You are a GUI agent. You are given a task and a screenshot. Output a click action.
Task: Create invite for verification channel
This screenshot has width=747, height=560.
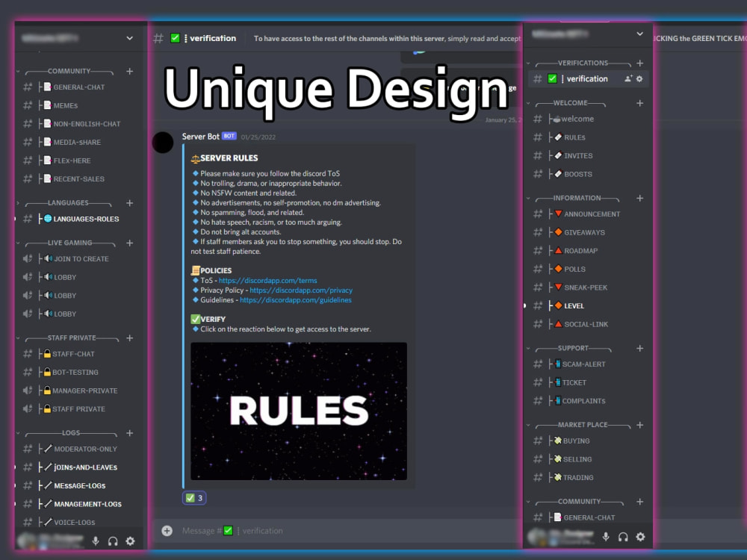(628, 78)
